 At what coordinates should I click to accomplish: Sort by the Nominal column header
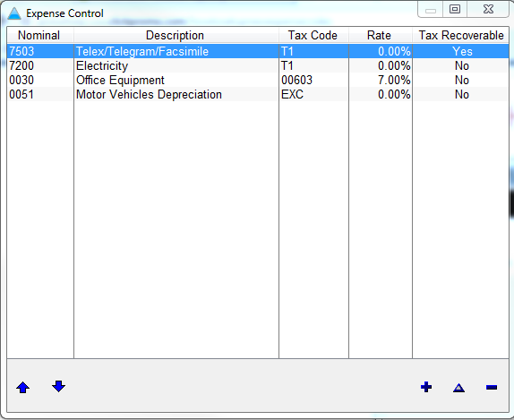(x=40, y=35)
